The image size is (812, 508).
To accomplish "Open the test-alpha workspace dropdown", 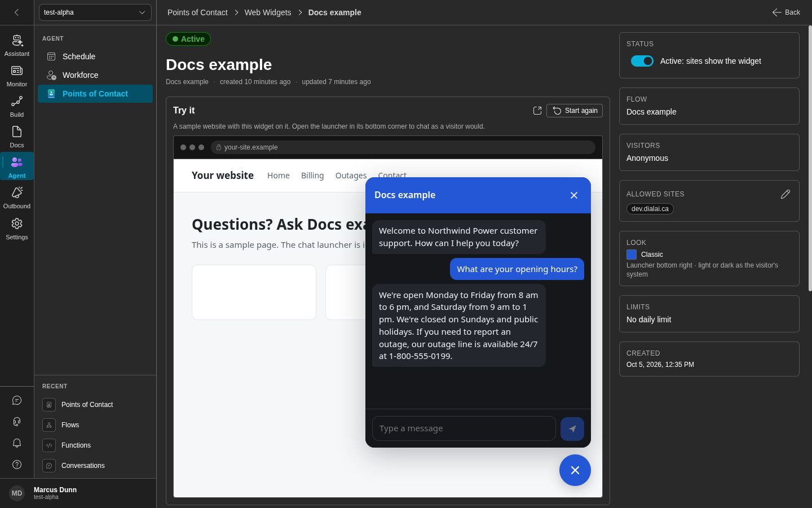I will [95, 12].
